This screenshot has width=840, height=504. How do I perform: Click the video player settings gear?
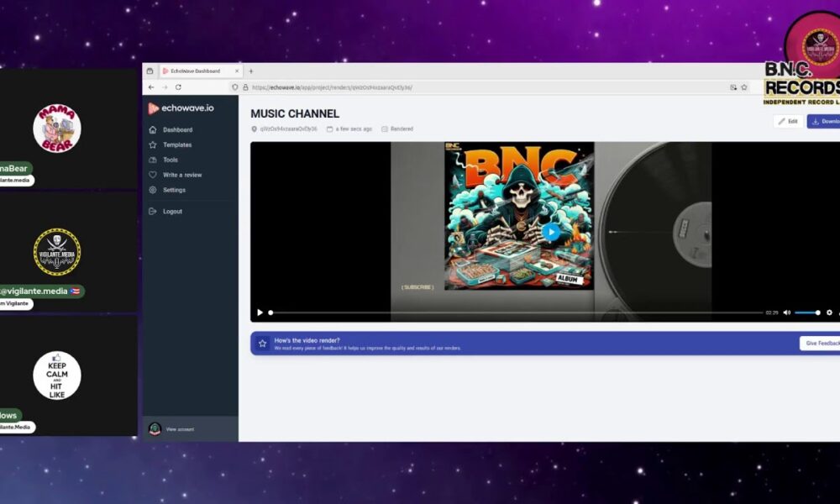click(829, 312)
